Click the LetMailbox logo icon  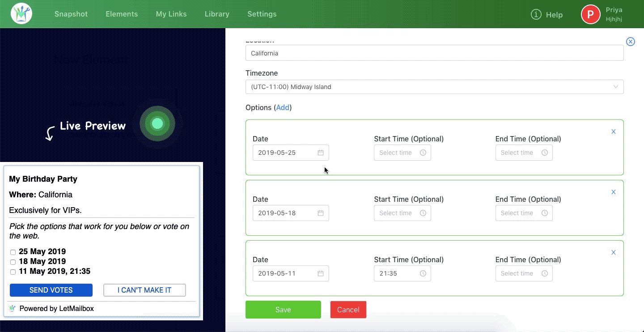21,14
